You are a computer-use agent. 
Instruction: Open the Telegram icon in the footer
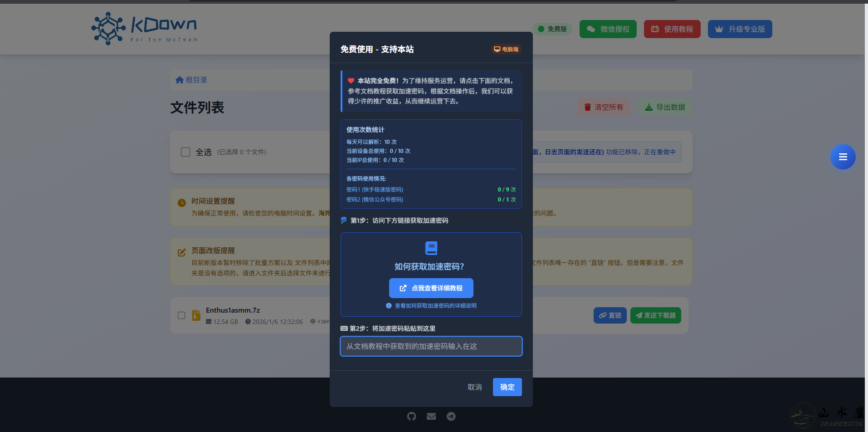[451, 416]
